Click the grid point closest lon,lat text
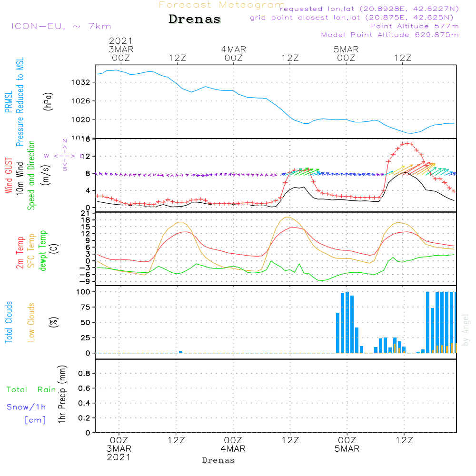The image size is (476, 476). (x=352, y=18)
